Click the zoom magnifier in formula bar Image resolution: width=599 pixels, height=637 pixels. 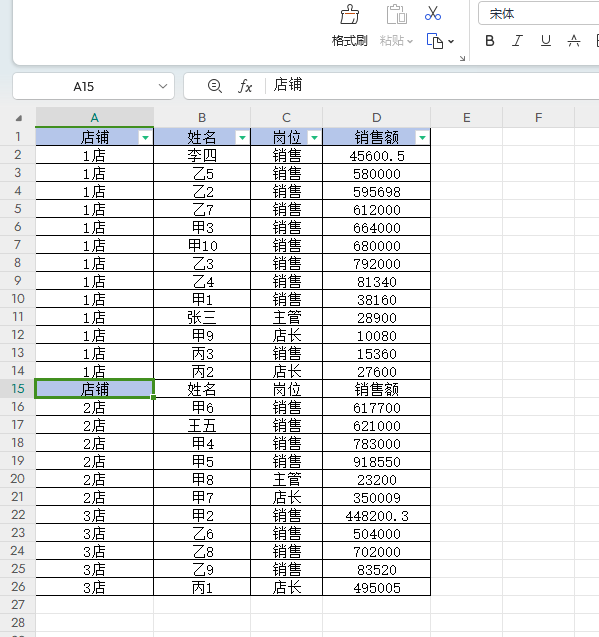(215, 86)
